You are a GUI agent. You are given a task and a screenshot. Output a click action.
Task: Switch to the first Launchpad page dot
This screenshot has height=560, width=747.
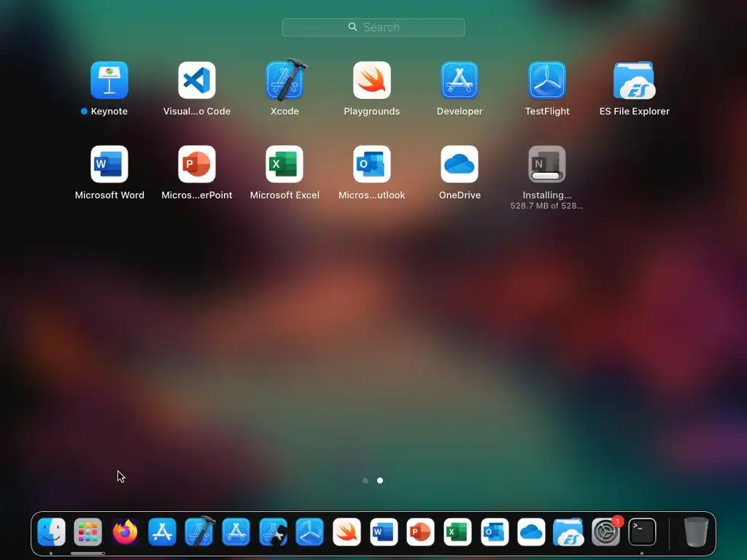(365, 481)
